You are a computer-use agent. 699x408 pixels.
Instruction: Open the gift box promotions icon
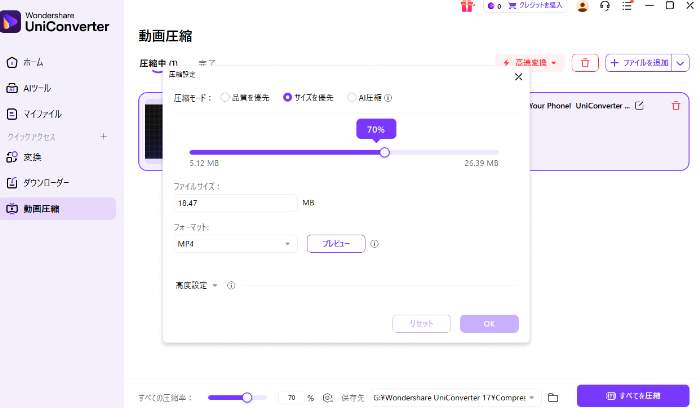467,6
